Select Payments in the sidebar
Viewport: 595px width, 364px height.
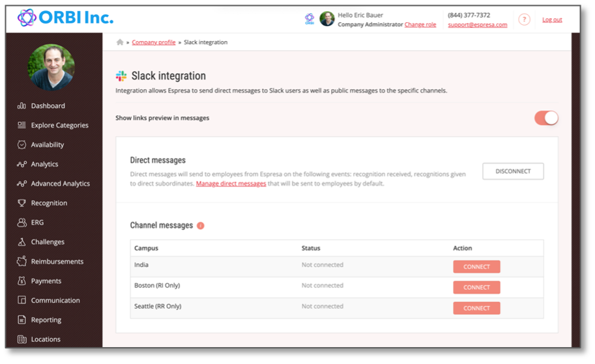pyautogui.click(x=46, y=281)
